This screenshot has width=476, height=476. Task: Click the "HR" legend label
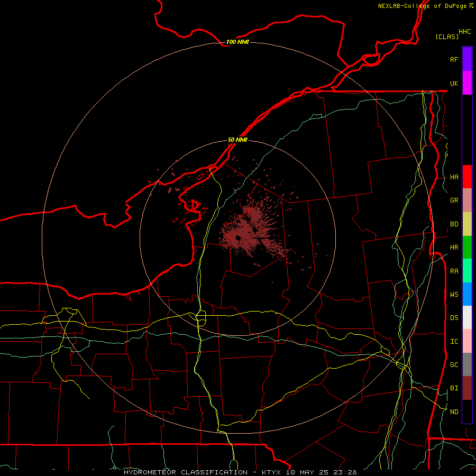point(454,248)
